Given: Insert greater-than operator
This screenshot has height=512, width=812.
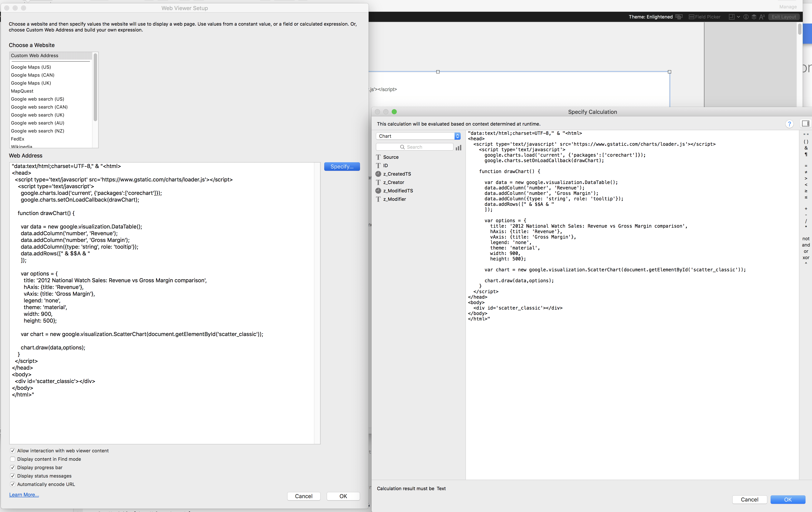Looking at the screenshot, I should pos(806,178).
